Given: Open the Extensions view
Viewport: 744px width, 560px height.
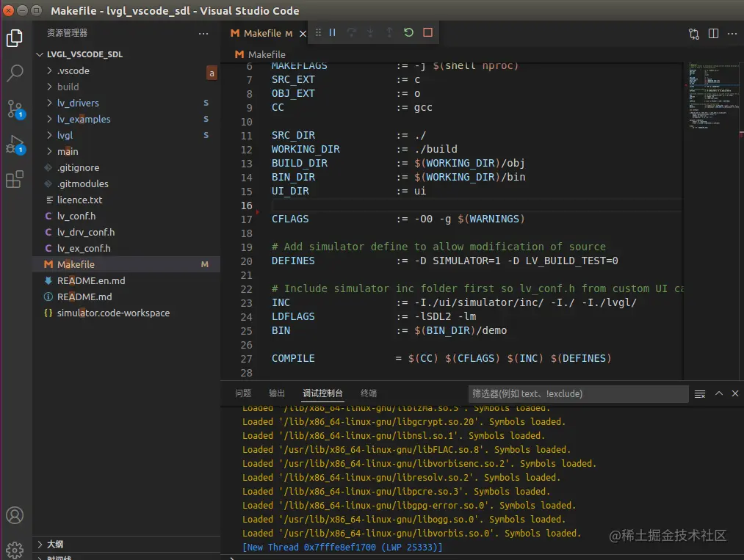Looking at the screenshot, I should (x=15, y=180).
